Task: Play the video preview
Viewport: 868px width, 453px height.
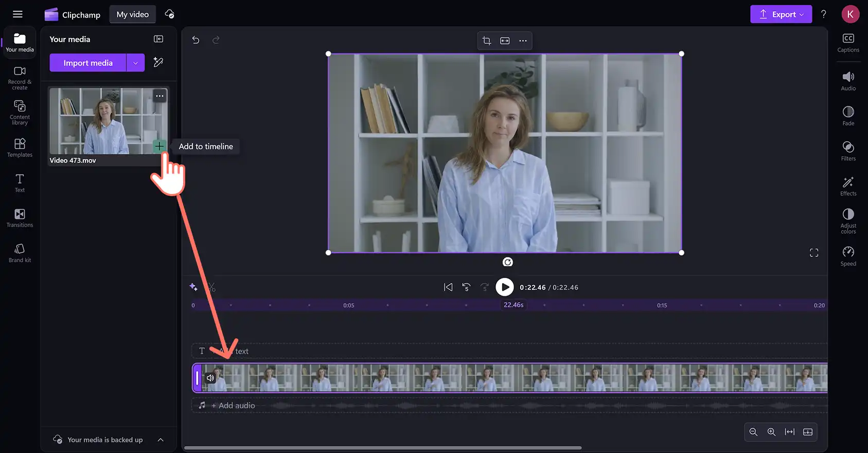Action: pos(504,287)
